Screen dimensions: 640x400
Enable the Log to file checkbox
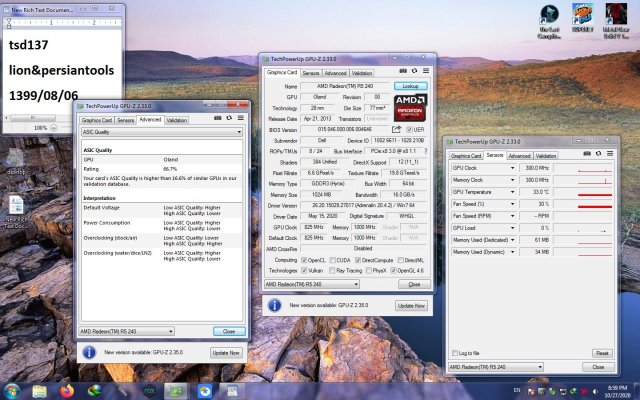[457, 353]
